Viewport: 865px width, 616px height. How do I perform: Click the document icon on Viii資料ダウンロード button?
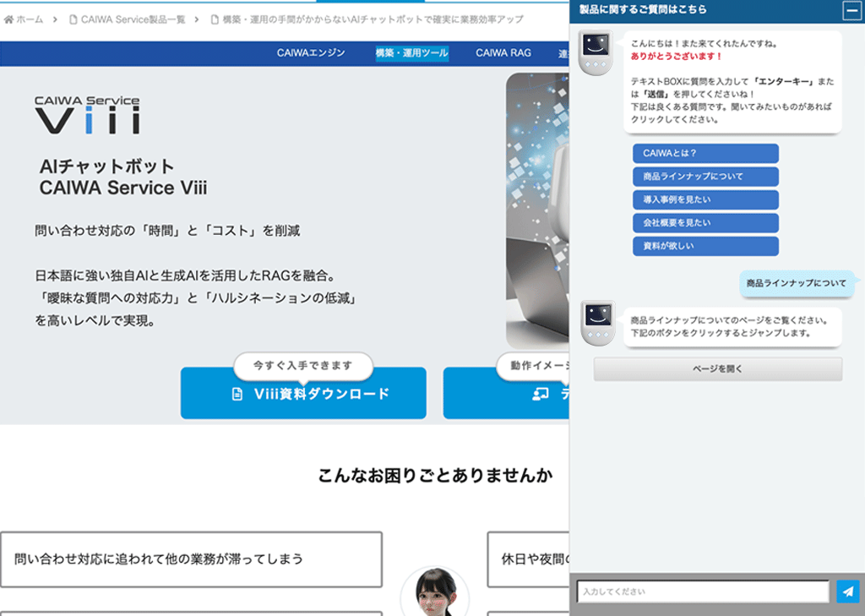[x=237, y=394]
